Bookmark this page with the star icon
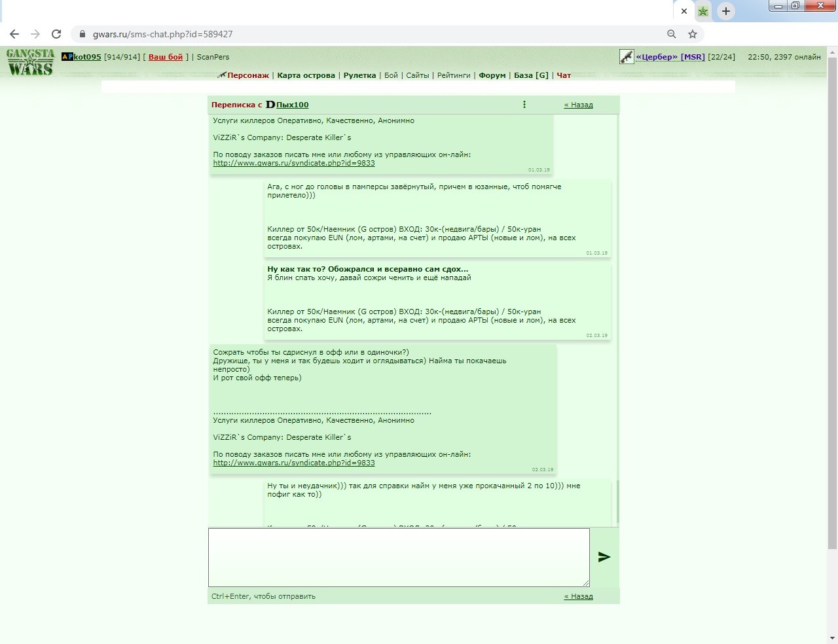The height and width of the screenshot is (644, 838). [693, 34]
